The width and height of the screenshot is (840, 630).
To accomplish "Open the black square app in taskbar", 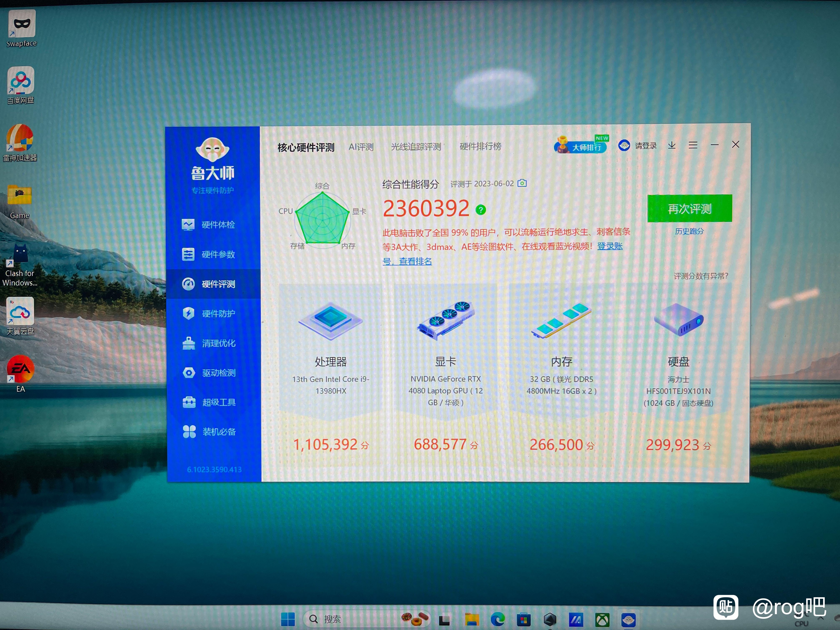I will [x=444, y=620].
